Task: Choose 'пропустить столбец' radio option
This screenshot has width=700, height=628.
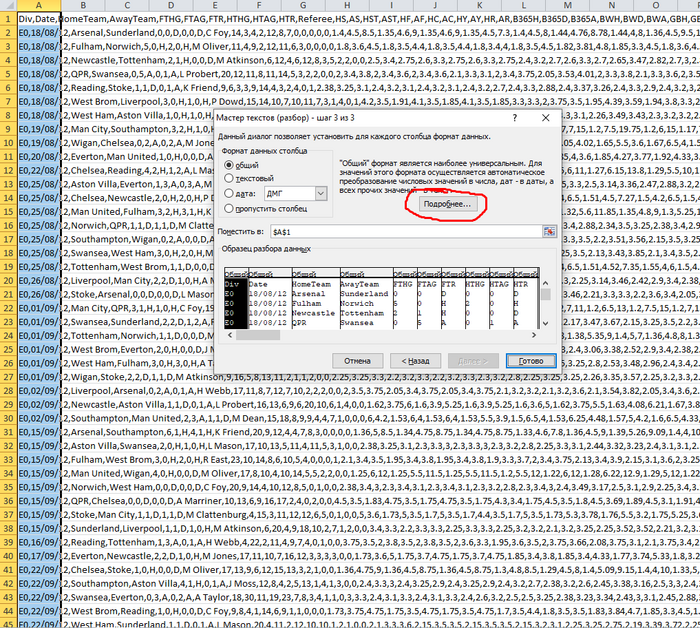Action: coord(229,208)
